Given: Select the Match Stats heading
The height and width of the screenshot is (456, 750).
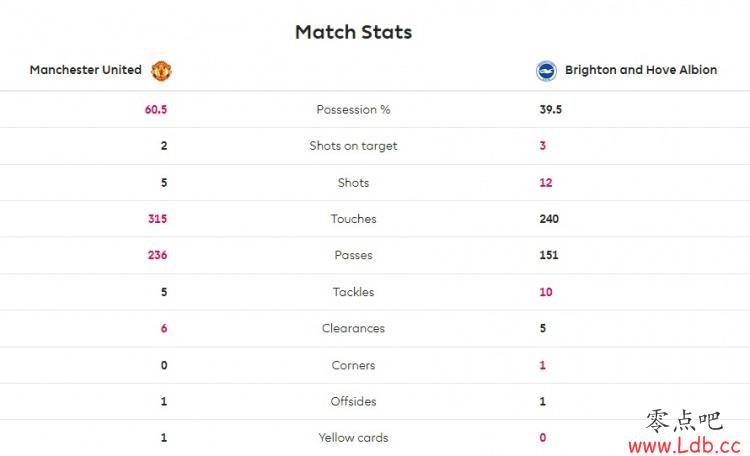Looking at the screenshot, I should click(x=353, y=32).
